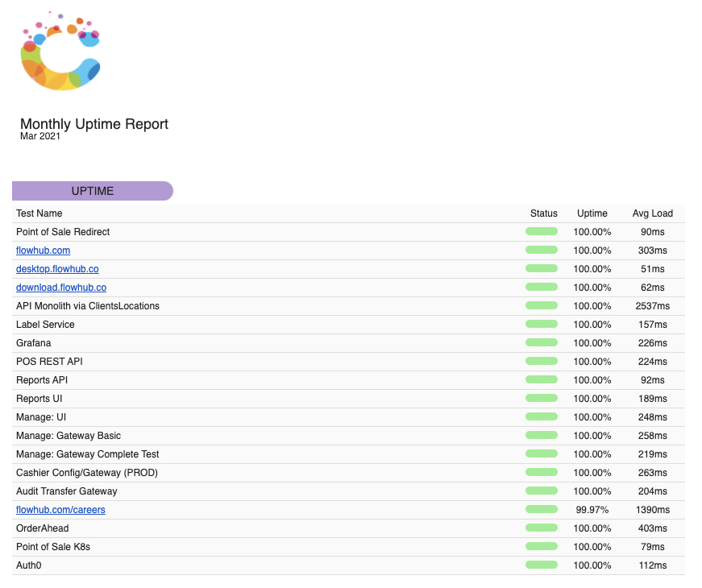This screenshot has height=588, width=702.
Task: Click green status bar for Point of Sale Redirect
Action: [x=541, y=231]
